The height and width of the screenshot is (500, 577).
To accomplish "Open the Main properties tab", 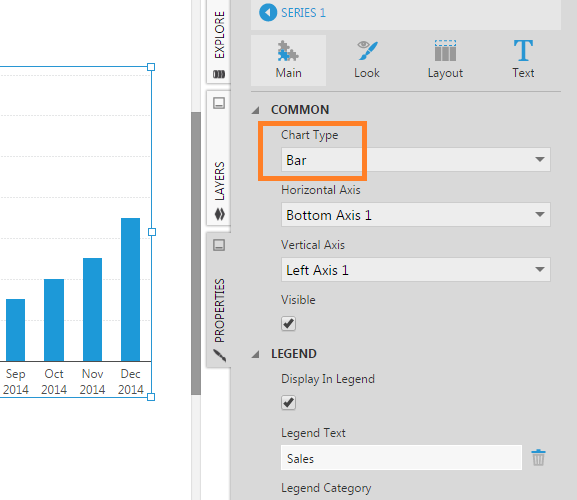I will (288, 60).
